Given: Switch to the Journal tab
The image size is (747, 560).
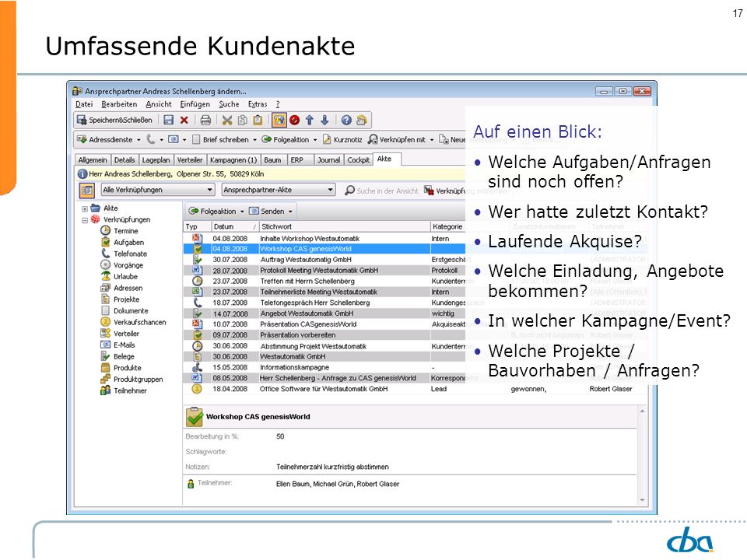Looking at the screenshot, I should pos(328,160).
